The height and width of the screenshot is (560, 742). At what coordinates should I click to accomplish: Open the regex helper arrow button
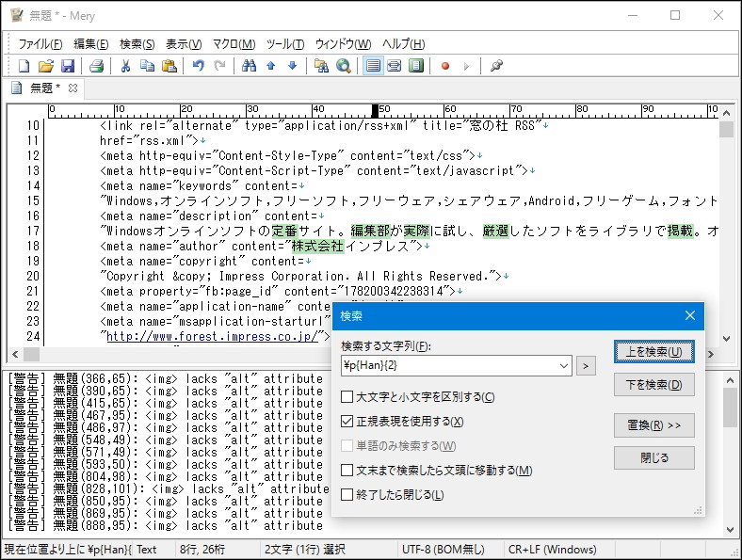586,365
